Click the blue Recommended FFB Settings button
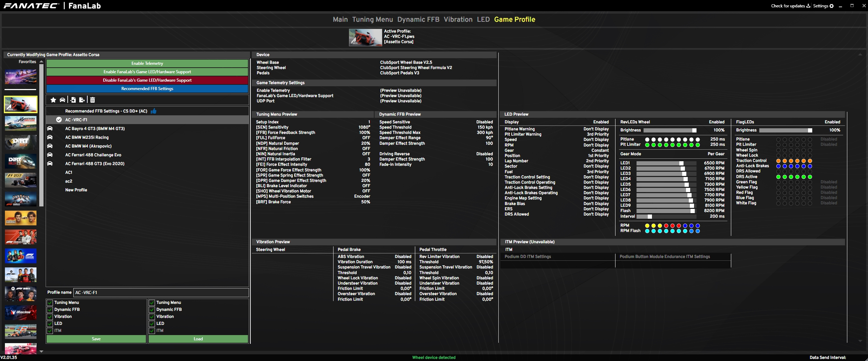This screenshot has height=361, width=868. point(147,89)
